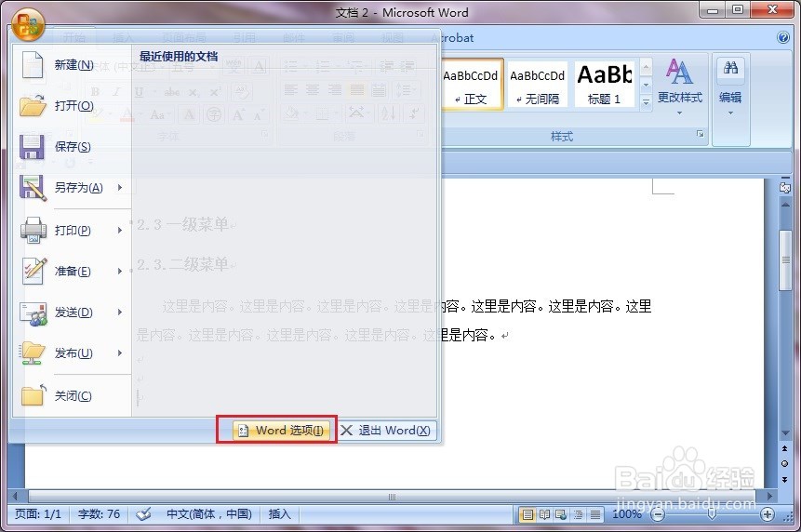Switch to Web Layout view
This screenshot has height=532, width=801.
(561, 514)
